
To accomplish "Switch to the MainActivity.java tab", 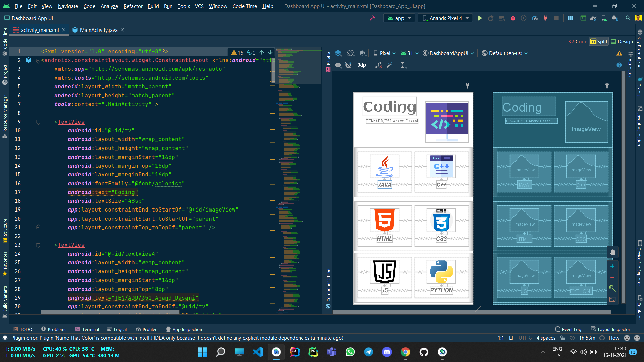I will tap(99, 30).
